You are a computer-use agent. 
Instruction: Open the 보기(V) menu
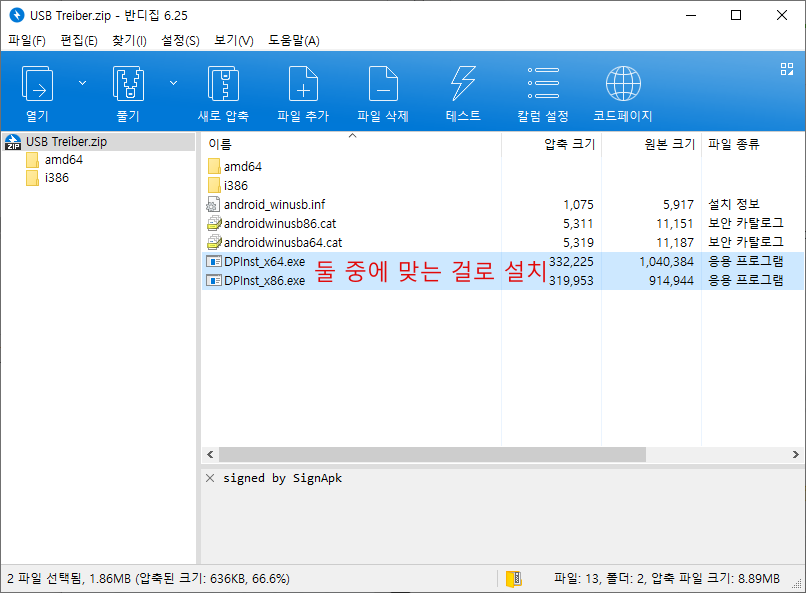coord(233,41)
